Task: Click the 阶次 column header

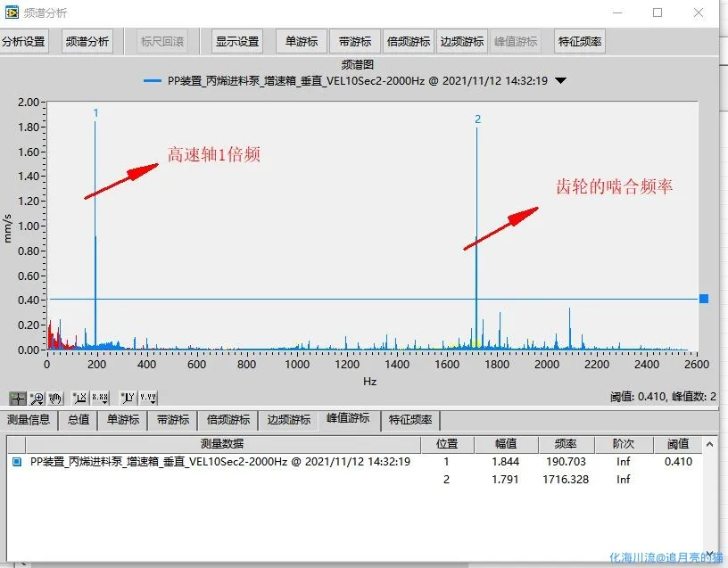Action: coord(624,444)
